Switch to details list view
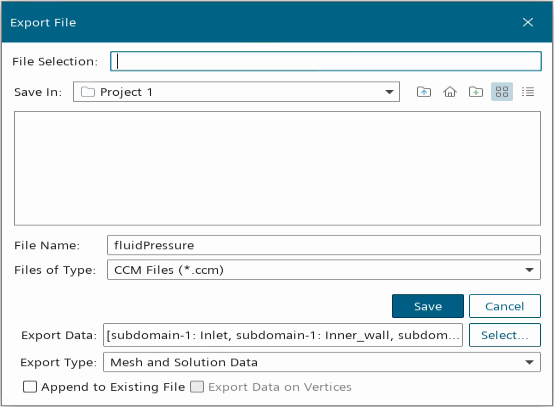Image resolution: width=554 pixels, height=407 pixels. (x=528, y=92)
